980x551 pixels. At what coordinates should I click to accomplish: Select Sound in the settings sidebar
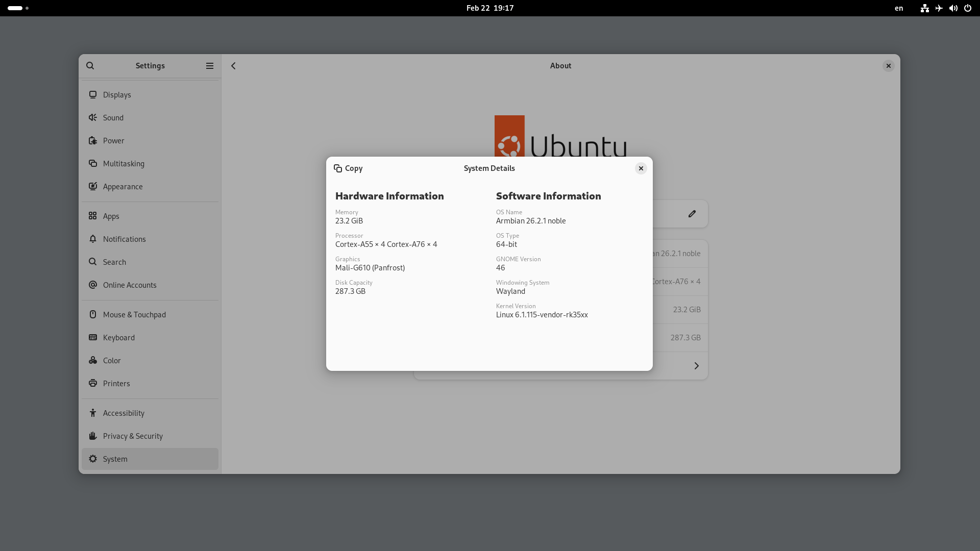click(113, 118)
